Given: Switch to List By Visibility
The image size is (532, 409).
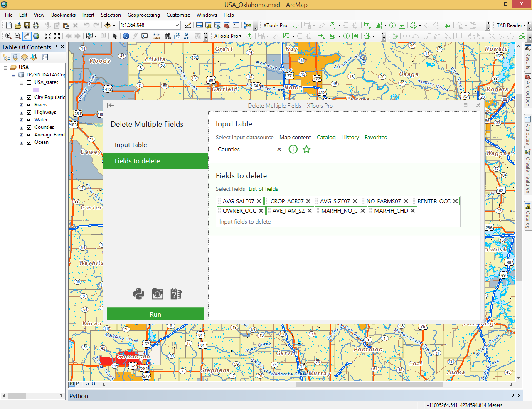Looking at the screenshot, I should (x=25, y=57).
